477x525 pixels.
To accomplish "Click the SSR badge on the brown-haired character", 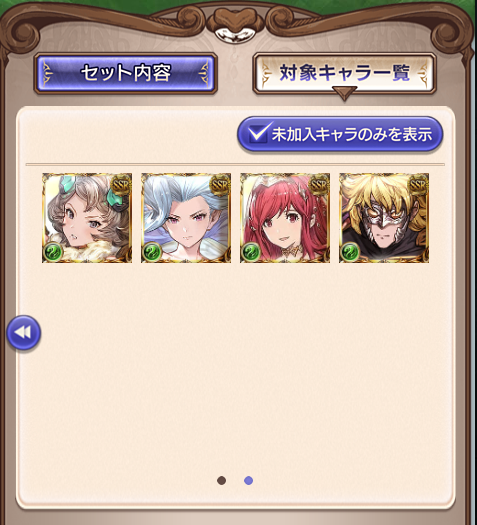I will point(121,184).
